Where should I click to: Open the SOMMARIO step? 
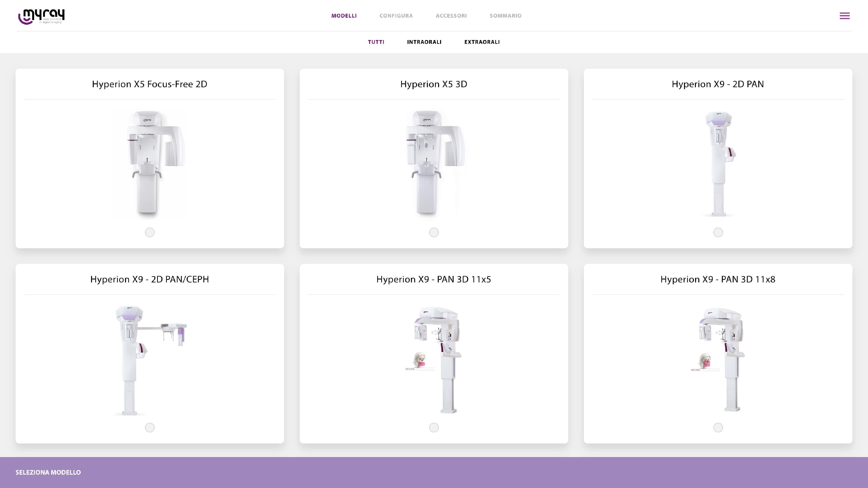click(505, 16)
